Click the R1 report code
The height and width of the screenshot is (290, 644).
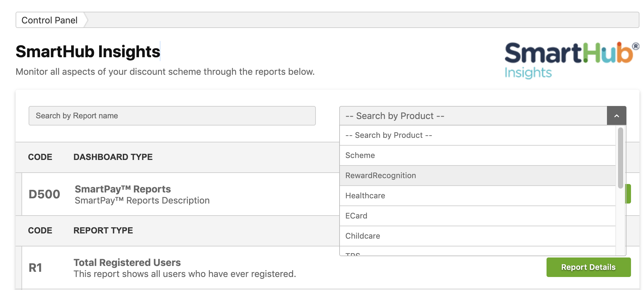pyautogui.click(x=35, y=268)
